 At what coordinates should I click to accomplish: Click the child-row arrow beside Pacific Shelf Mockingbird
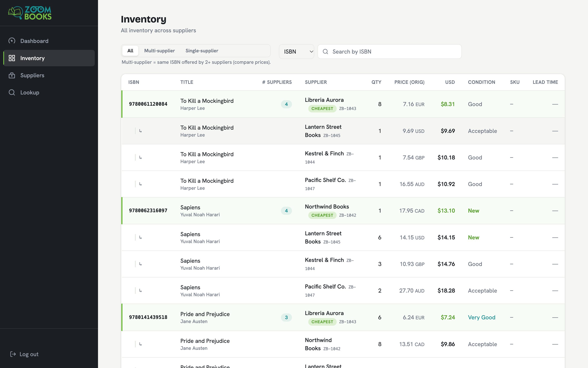click(x=140, y=184)
